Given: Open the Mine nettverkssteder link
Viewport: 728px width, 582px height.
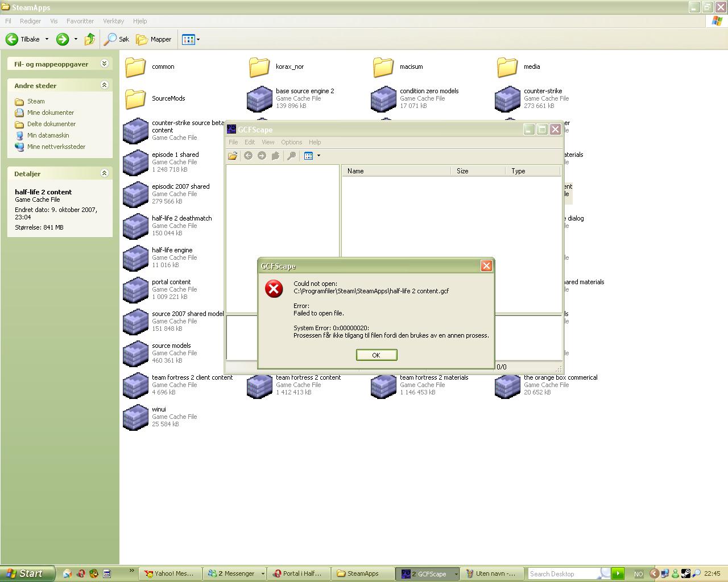Looking at the screenshot, I should 56,147.
